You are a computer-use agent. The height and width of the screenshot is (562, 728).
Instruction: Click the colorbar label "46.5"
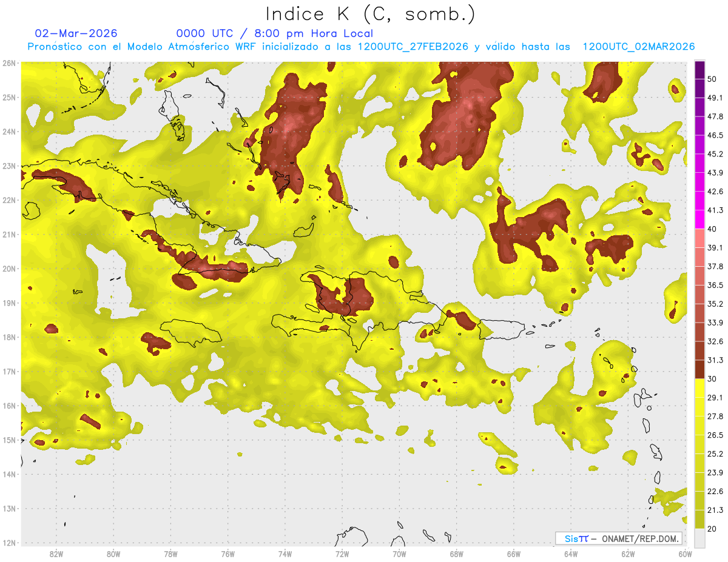click(715, 135)
